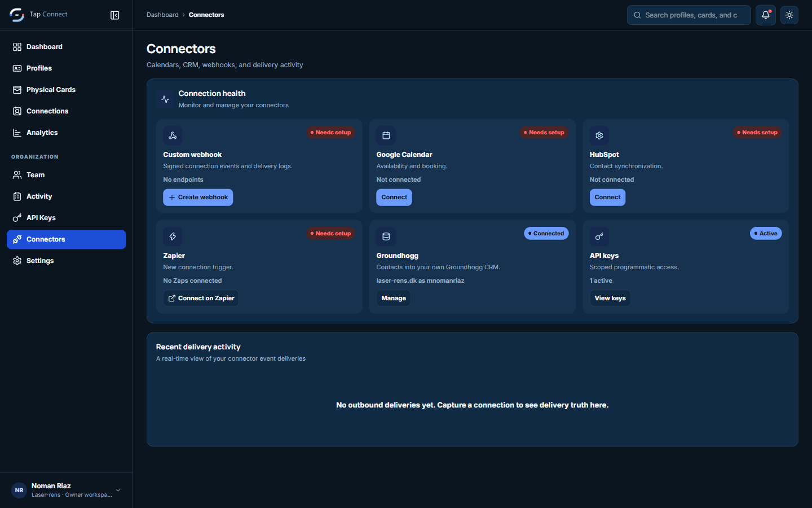The width and height of the screenshot is (812, 508).
Task: Click the HubSpot gear card icon
Action: (599, 135)
